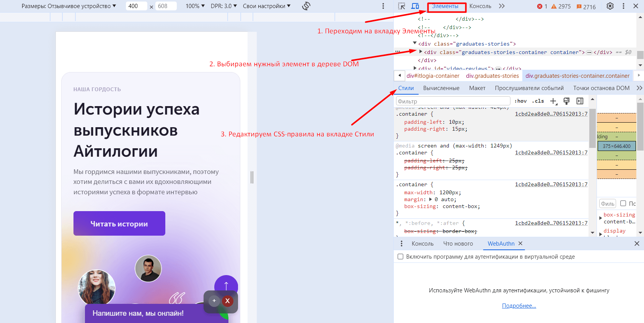Viewport: 644px width, 323px height.
Task: Follow the "Подробнее..." link
Action: (519, 306)
